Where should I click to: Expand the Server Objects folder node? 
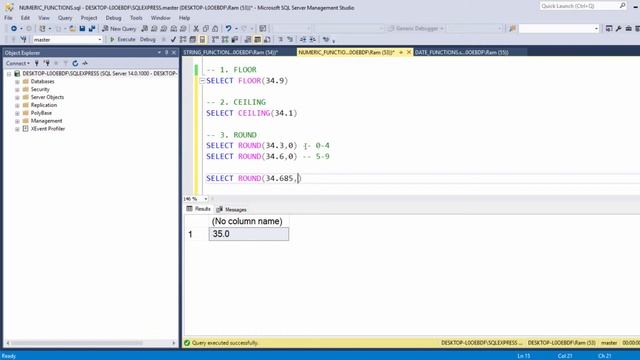[x=17, y=97]
